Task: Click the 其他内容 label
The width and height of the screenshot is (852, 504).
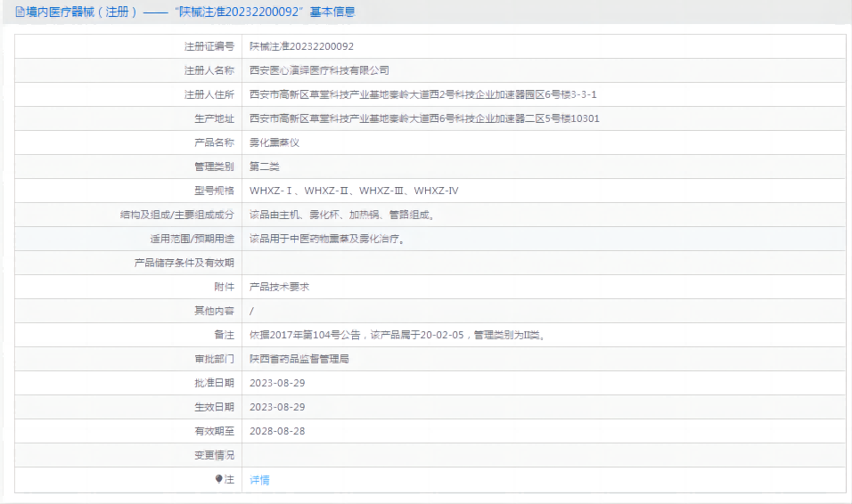Action: 214,311
